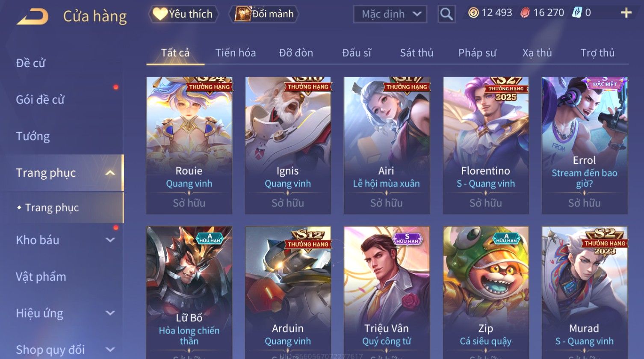Expand the Kho báu sidebar section

point(110,240)
